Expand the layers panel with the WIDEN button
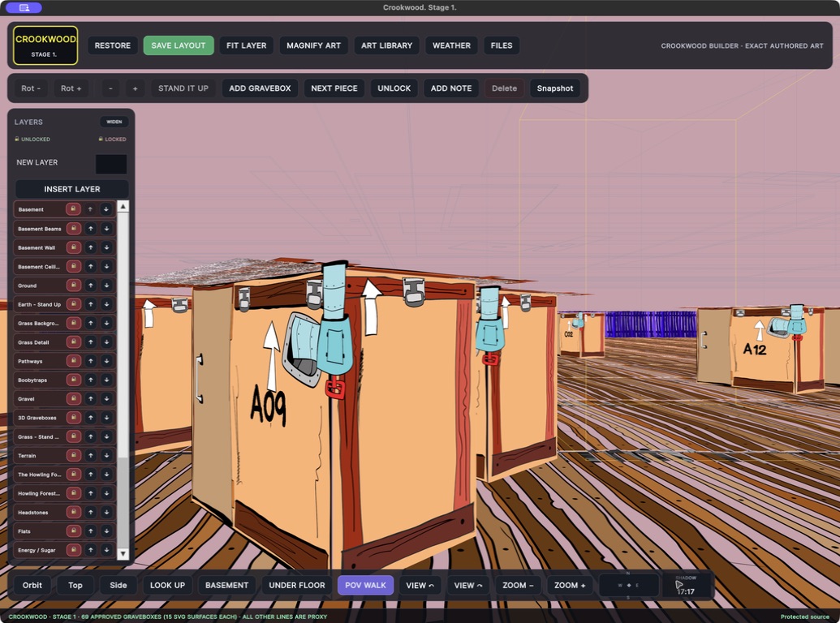The image size is (840, 623). click(114, 122)
